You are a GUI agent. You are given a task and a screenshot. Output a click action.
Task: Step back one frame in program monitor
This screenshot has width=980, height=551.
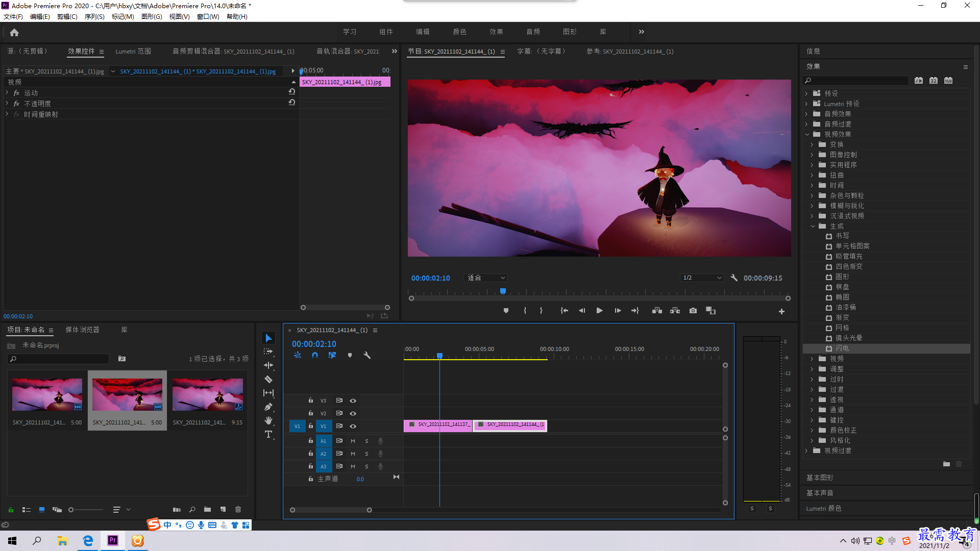pyautogui.click(x=582, y=311)
